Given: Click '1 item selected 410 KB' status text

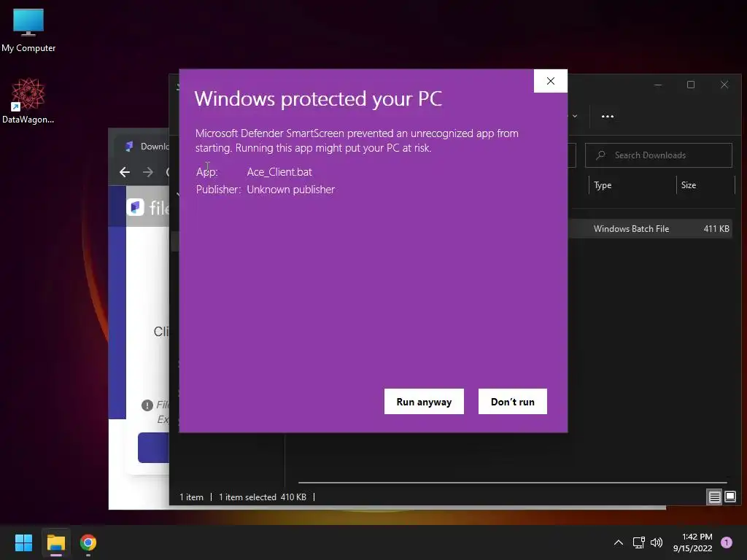Looking at the screenshot, I should pos(262,497).
